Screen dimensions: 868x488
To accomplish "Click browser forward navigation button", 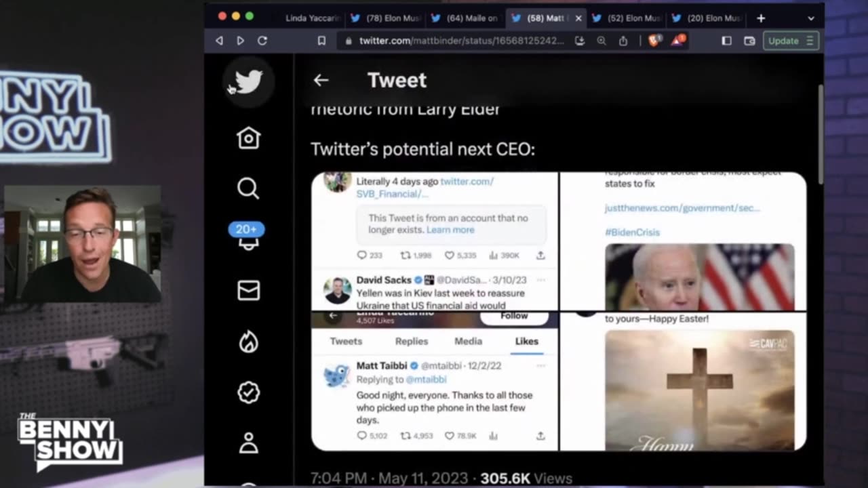I will pos(240,41).
